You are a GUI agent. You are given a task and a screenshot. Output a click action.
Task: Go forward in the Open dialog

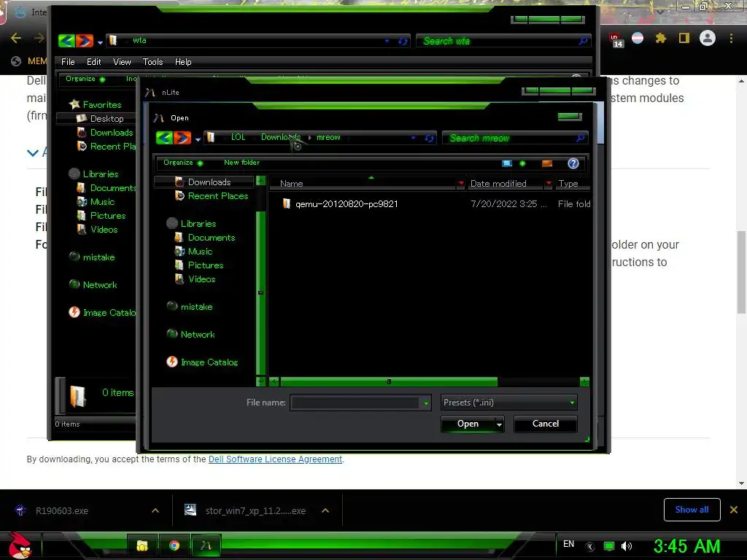click(182, 138)
